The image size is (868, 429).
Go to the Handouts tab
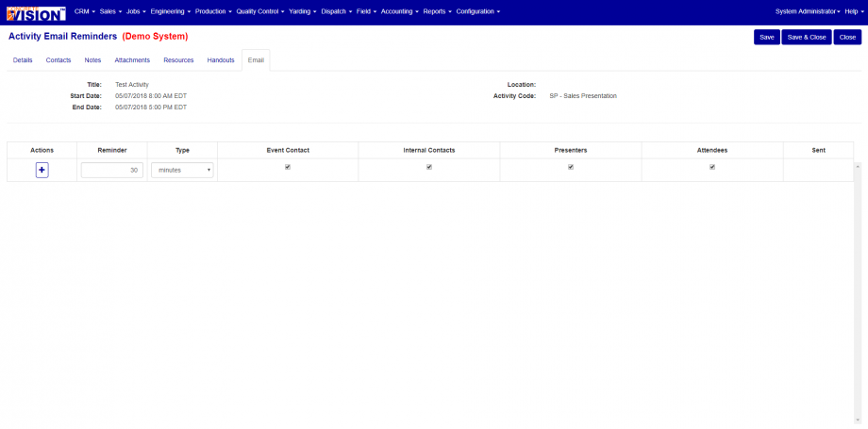tap(221, 60)
